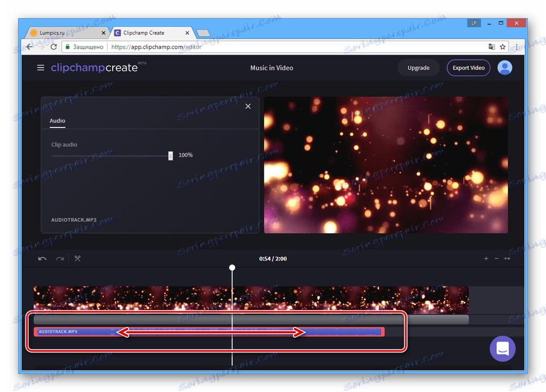The height and width of the screenshot is (392, 546).
Task: Zoom in the timeline with plus
Action: tap(486, 258)
